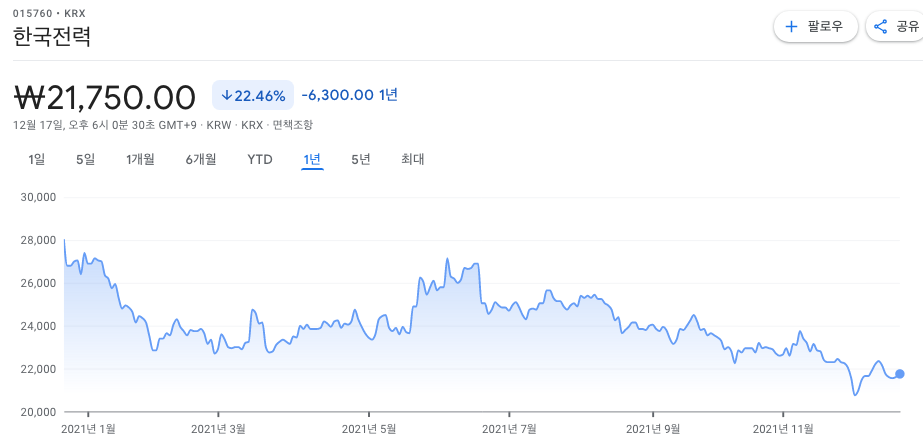This screenshot has width=923, height=440.
Task: Show the 최대 full history tab
Action: coord(413,159)
